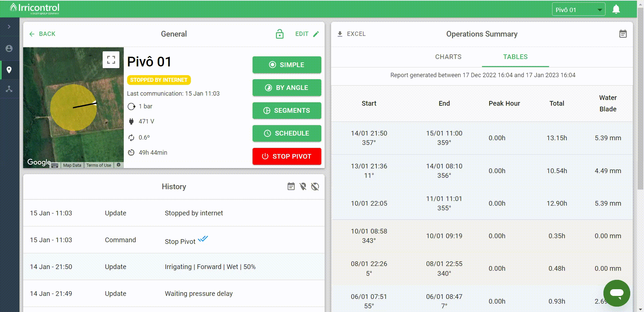Click EDIT to modify pivot settings
Viewport: 644px width, 312px height.
click(307, 34)
